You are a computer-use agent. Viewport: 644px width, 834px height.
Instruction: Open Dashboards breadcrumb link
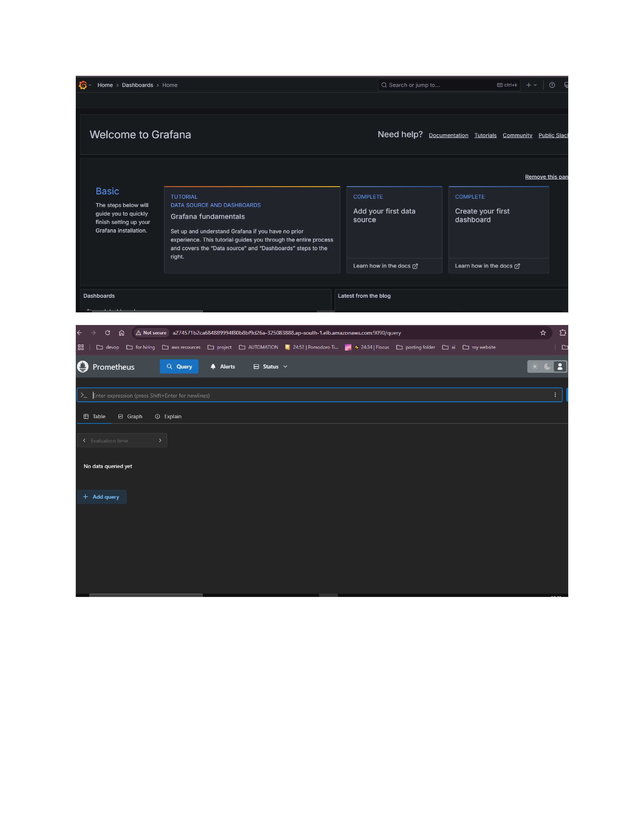tap(137, 85)
